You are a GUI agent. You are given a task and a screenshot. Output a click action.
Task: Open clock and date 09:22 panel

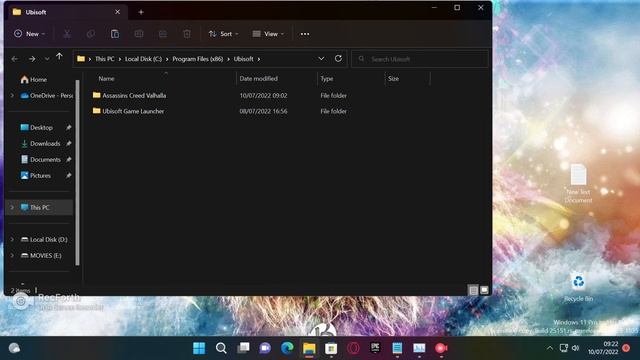pos(603,348)
